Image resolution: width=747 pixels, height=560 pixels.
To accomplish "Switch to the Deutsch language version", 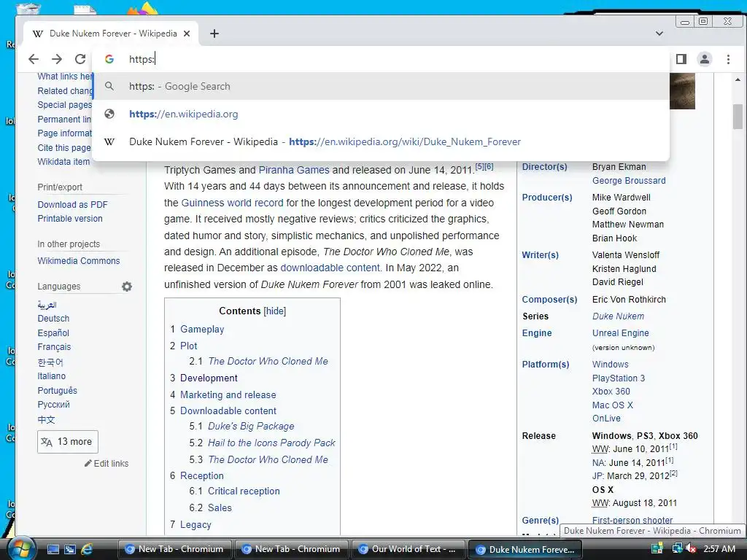I will 53,319.
